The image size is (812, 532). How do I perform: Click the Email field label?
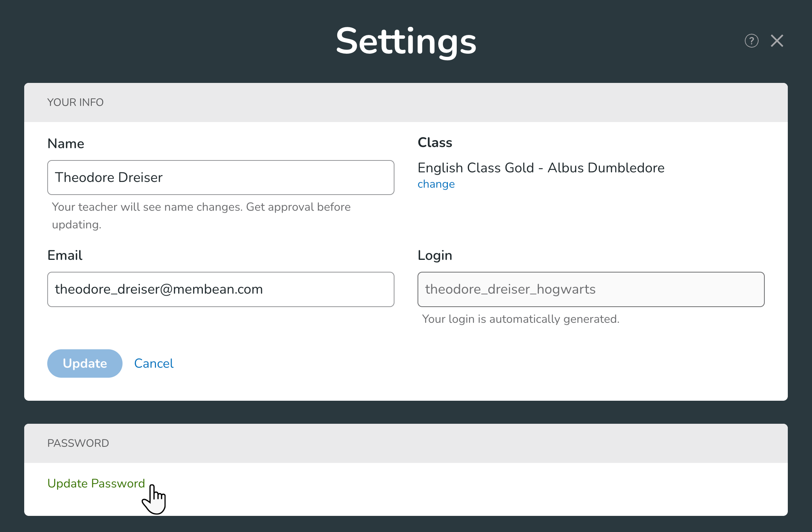[65, 255]
